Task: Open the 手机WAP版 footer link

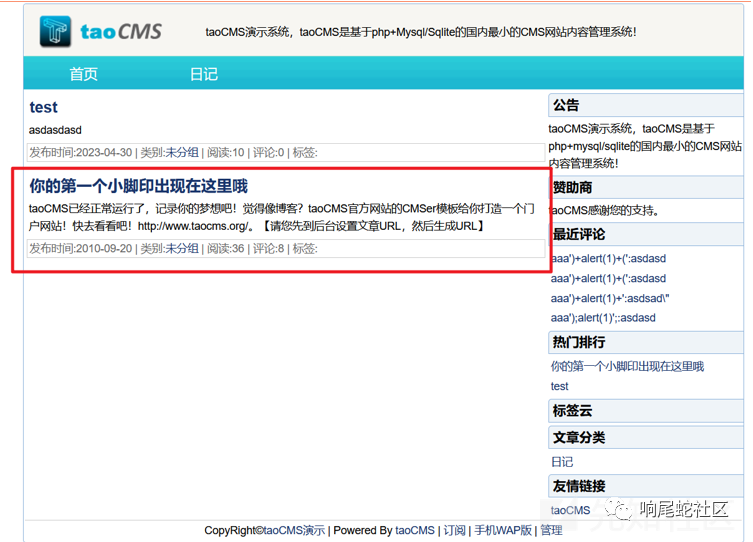Action: pyautogui.click(x=503, y=530)
